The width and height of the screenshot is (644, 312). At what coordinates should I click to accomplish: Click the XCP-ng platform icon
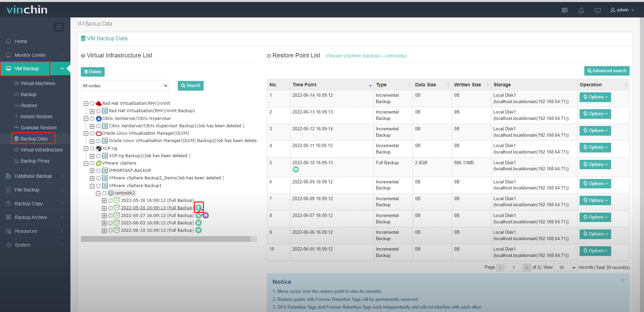(99, 148)
